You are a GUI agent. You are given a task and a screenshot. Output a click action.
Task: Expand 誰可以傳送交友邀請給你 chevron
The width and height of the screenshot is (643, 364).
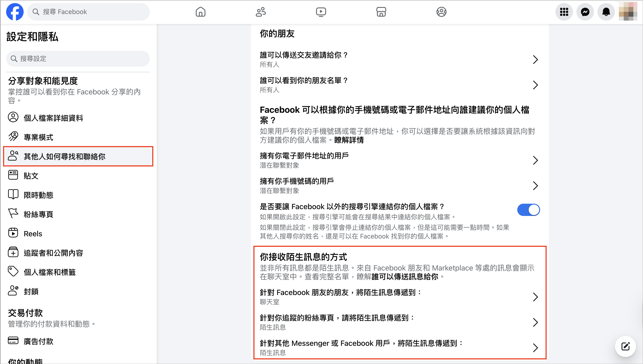[x=535, y=60]
